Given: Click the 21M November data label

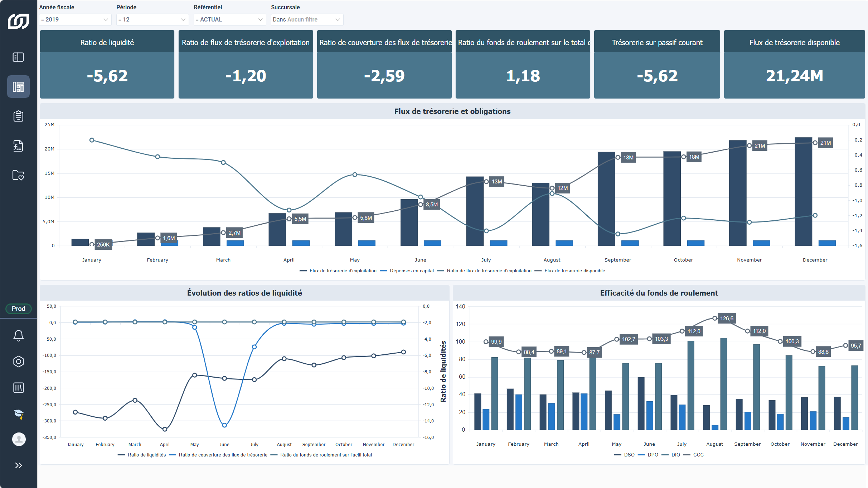Looking at the screenshot, I should [x=760, y=146].
